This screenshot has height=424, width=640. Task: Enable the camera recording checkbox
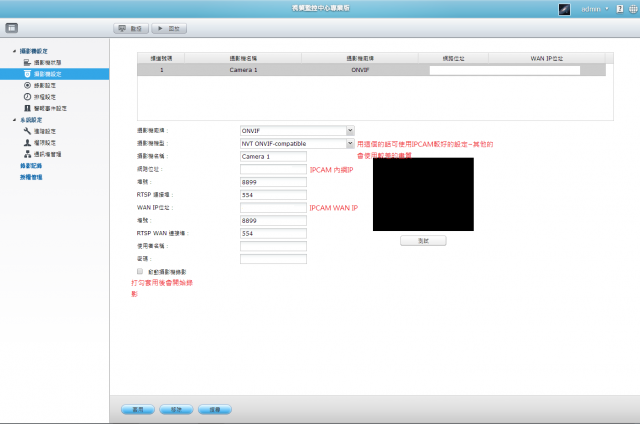[x=140, y=271]
